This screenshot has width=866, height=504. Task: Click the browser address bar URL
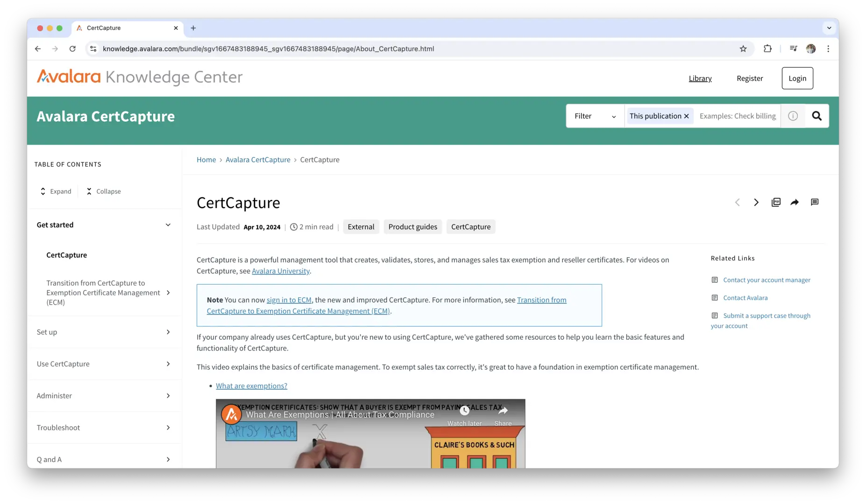point(268,49)
